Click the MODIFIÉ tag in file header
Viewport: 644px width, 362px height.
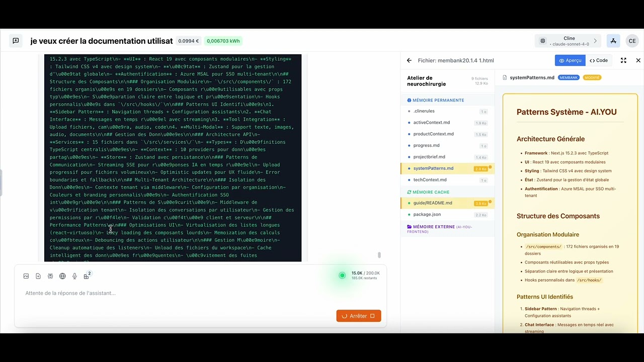[x=592, y=77]
